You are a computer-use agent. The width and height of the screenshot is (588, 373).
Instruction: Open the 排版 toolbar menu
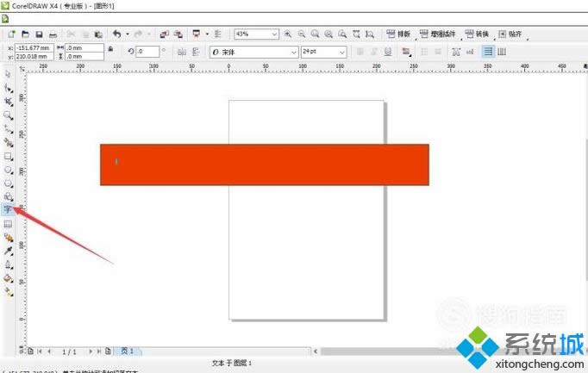tap(398, 34)
